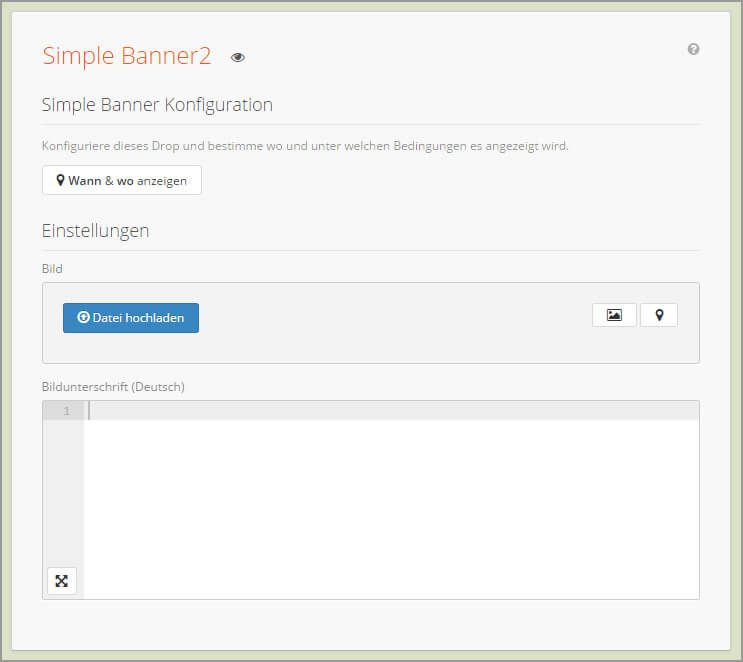The width and height of the screenshot is (743, 662).
Task: Click the upload arrow icon in "Datei hochladen"
Action: click(x=83, y=318)
